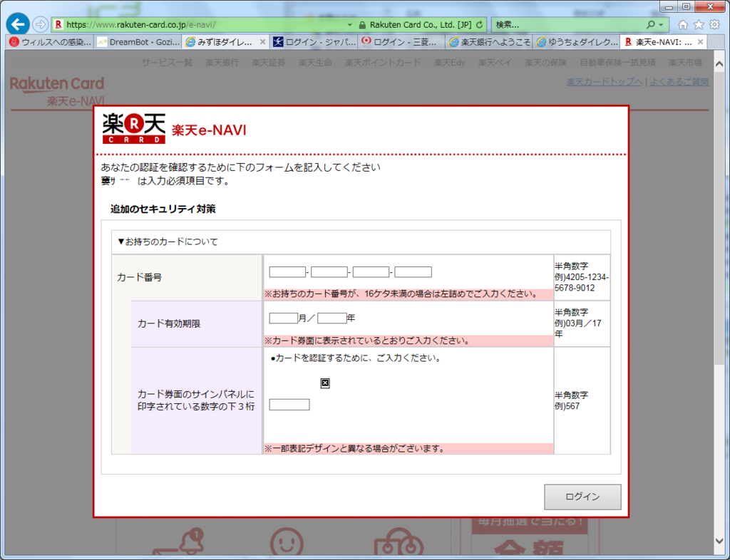Open the address bar history dropdown arrow

point(350,25)
